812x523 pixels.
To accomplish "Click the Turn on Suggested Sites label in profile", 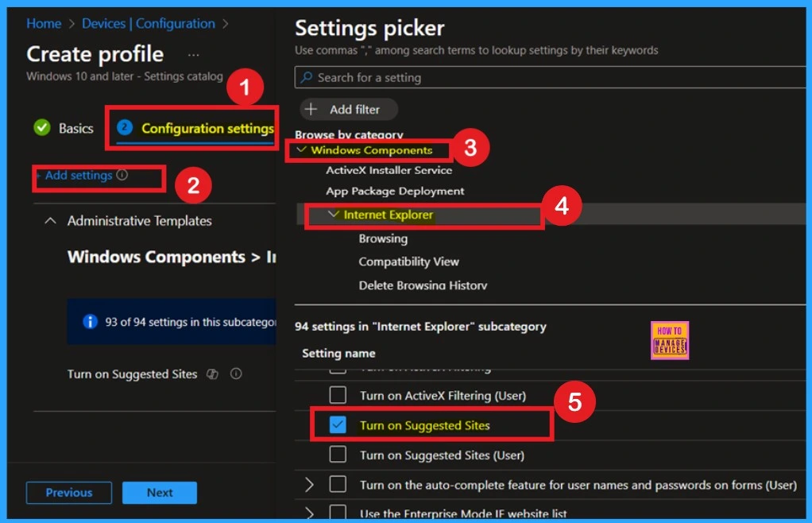I will [132, 374].
